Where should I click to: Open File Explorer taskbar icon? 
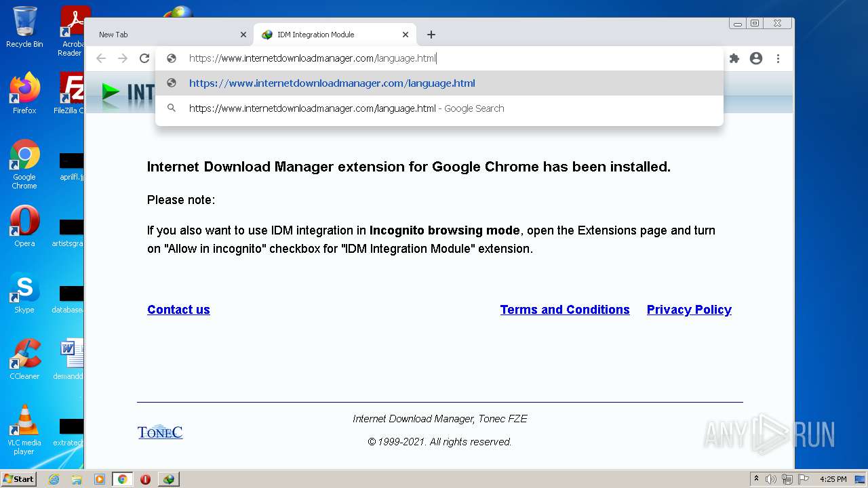77,479
